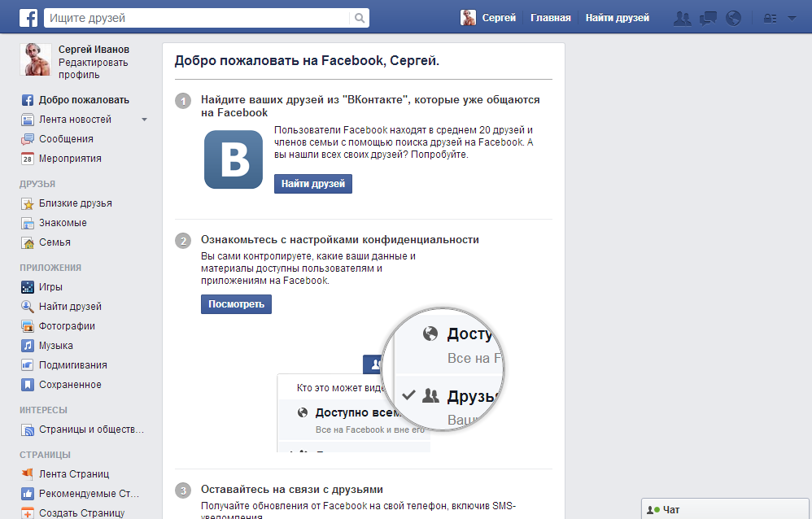Viewport: 812px width, 519px height.
Task: Open Музыка in sidebar
Action: pos(56,346)
